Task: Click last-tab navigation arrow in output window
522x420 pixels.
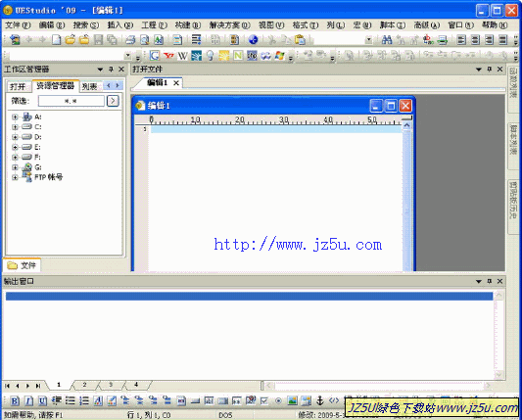Action: coord(38,386)
